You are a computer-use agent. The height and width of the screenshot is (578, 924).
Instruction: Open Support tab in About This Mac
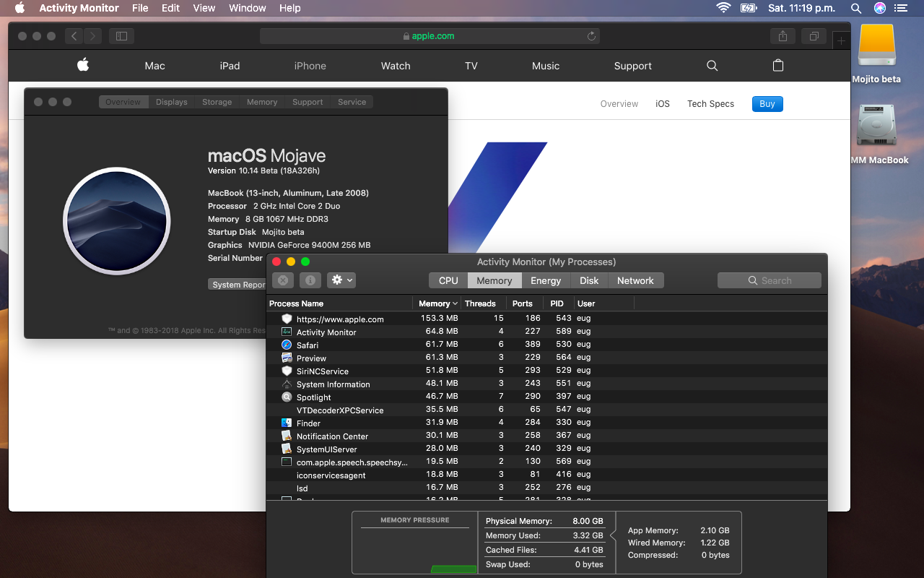[308, 102]
